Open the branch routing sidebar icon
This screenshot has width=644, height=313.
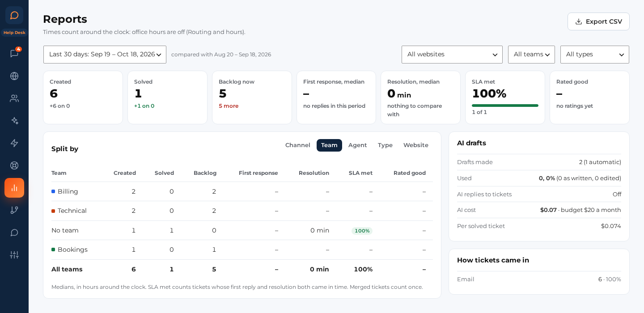tap(14, 210)
